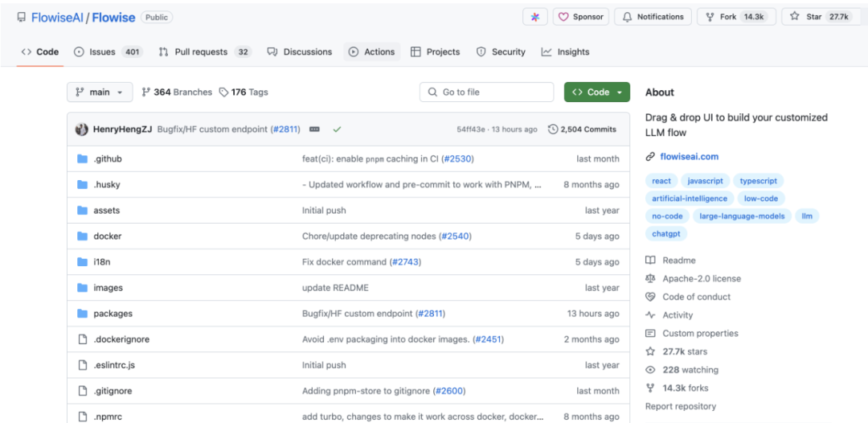Open the Fork button with 14.3k count
868x423 pixels.
[x=735, y=17]
